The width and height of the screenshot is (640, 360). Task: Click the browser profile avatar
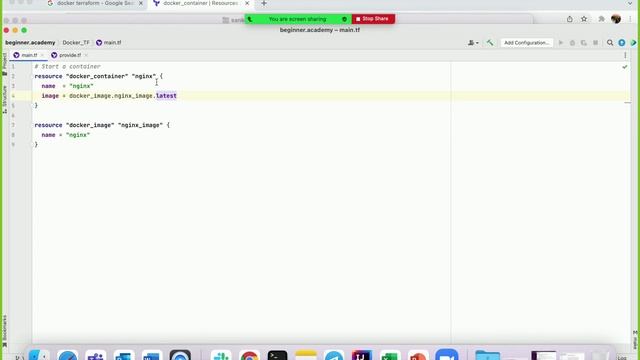pyautogui.click(x=616, y=19)
